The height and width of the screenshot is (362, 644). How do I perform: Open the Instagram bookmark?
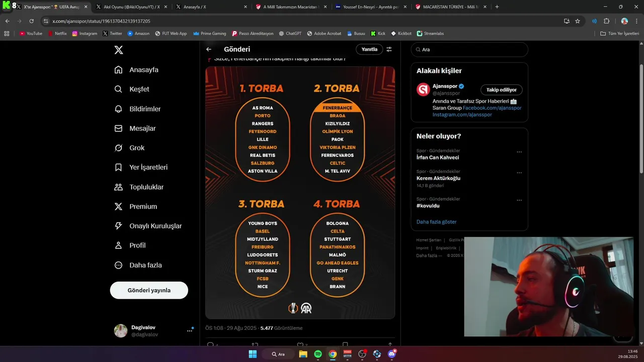point(85,33)
